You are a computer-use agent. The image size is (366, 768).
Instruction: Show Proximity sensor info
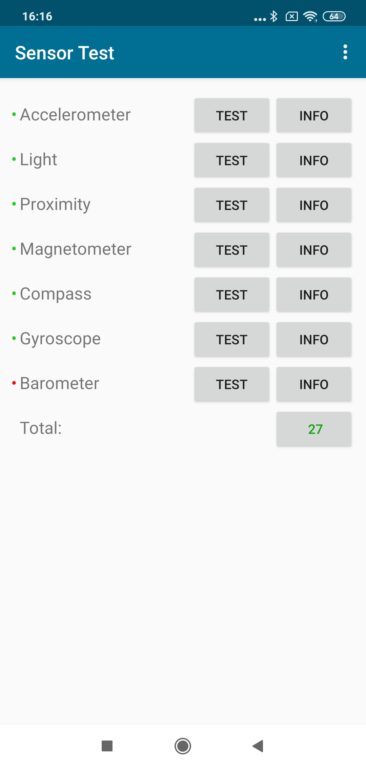click(314, 205)
